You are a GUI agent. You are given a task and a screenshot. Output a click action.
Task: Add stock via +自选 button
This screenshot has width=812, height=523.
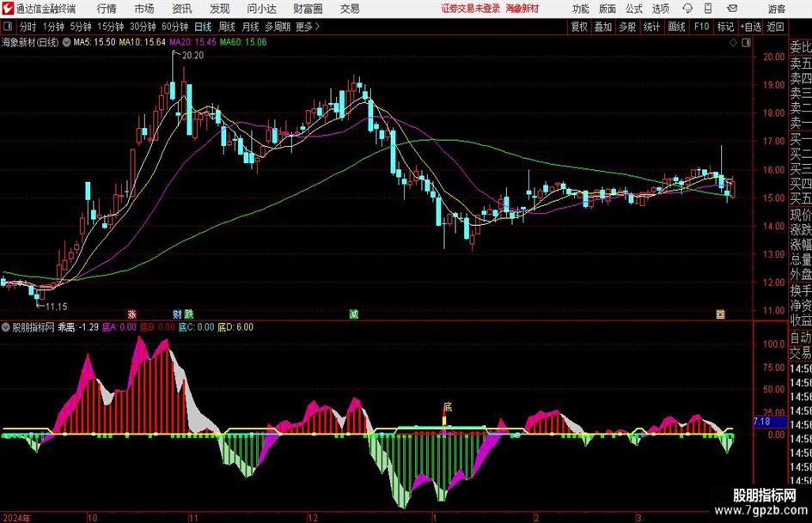point(750,27)
